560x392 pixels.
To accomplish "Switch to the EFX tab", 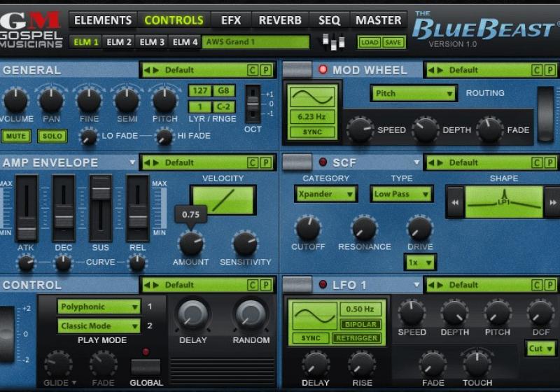I will tap(231, 20).
